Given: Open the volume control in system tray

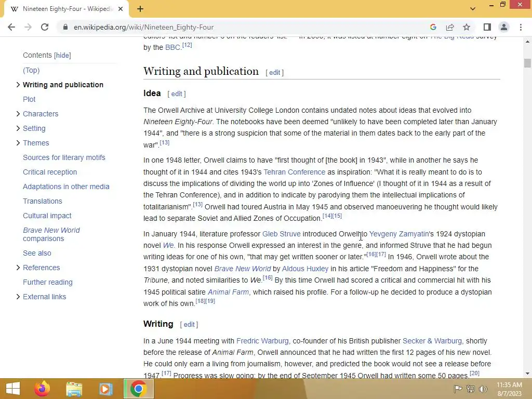Looking at the screenshot, I should (483, 389).
